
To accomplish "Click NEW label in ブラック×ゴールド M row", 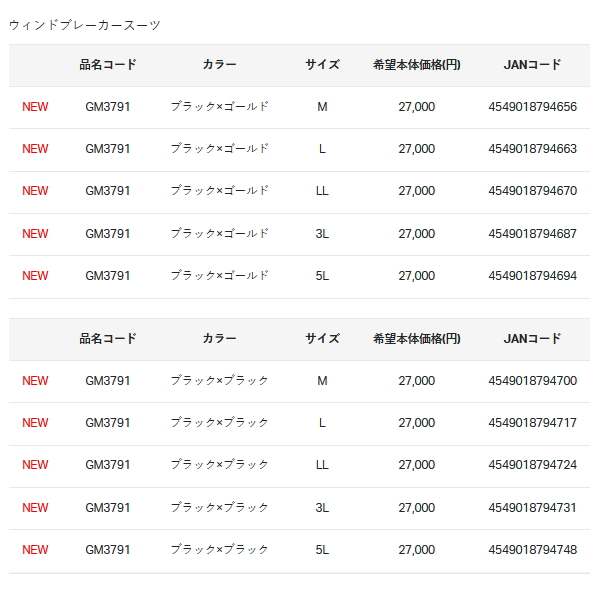I will coord(35,107).
